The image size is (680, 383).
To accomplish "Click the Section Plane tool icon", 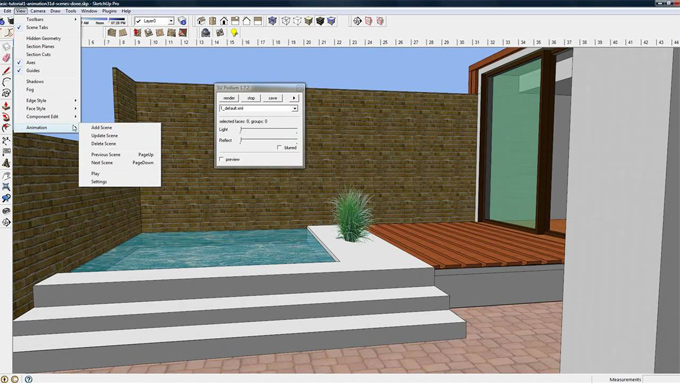I will 357,21.
